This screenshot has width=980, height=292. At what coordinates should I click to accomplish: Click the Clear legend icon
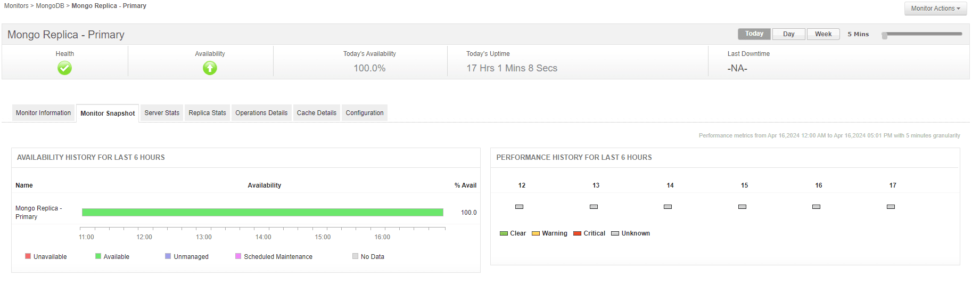[504, 233]
